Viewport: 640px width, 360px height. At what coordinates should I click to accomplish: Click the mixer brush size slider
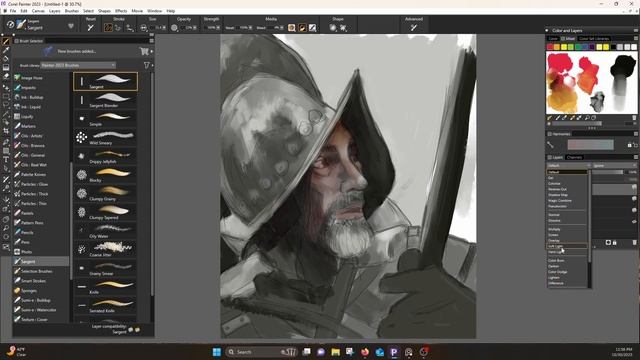coord(577,123)
